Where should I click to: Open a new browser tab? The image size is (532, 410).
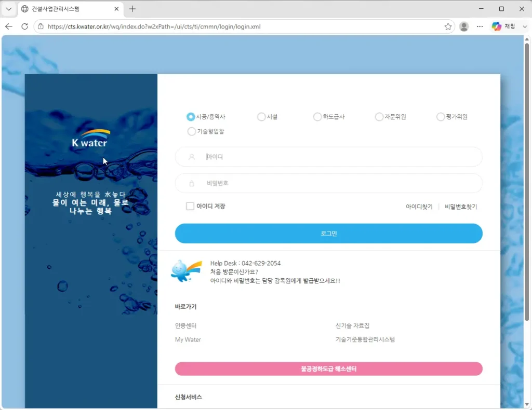pyautogui.click(x=132, y=9)
